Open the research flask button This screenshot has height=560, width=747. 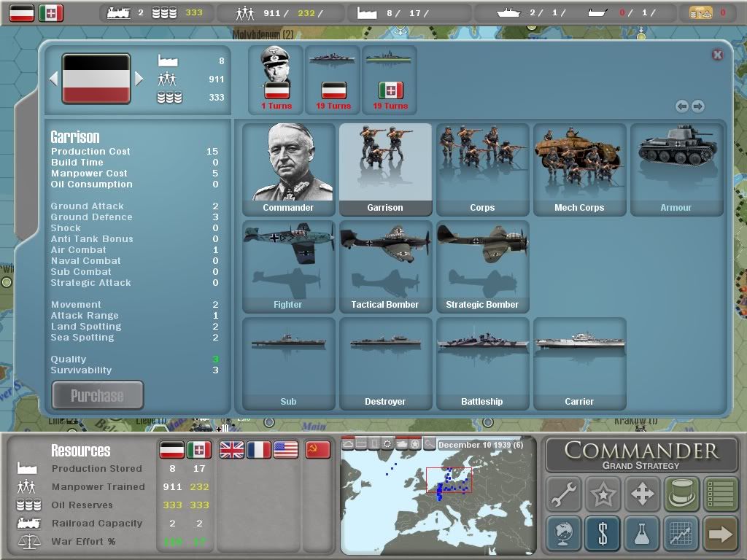[x=642, y=533]
